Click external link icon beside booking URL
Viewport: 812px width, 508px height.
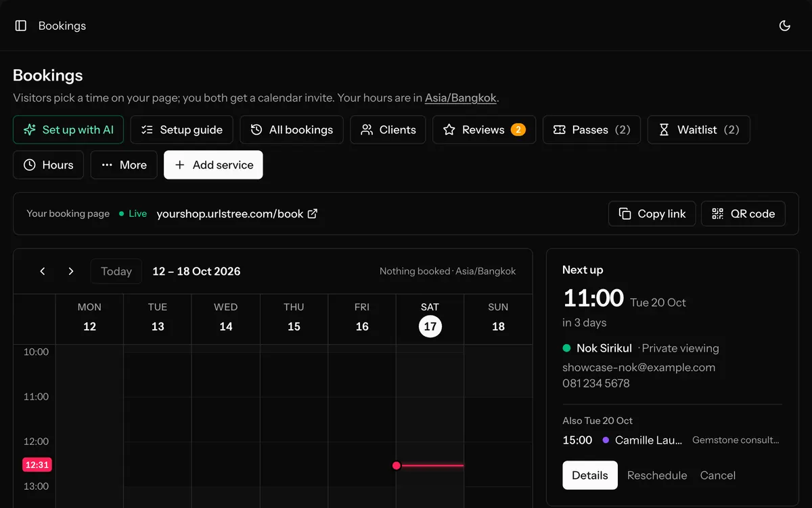[x=313, y=213]
